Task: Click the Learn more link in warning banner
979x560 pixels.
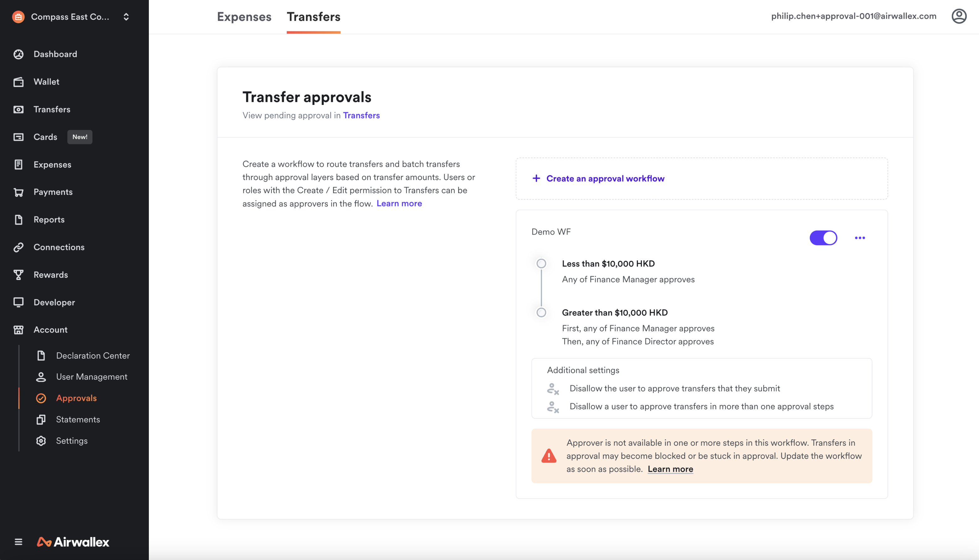Action: (670, 469)
